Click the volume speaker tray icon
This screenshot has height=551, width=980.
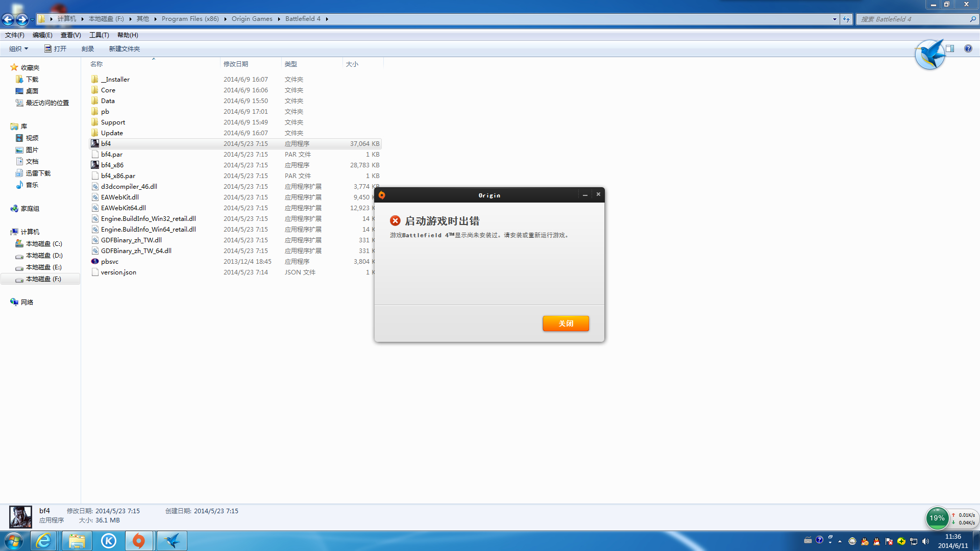coord(926,541)
